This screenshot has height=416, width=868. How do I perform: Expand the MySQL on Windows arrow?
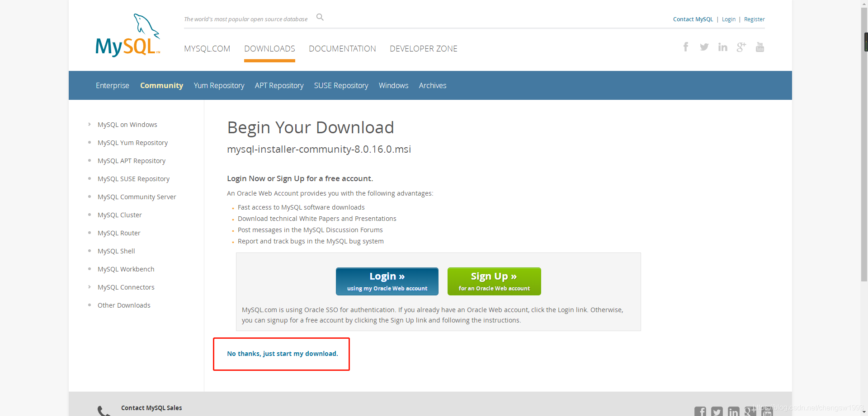click(90, 124)
